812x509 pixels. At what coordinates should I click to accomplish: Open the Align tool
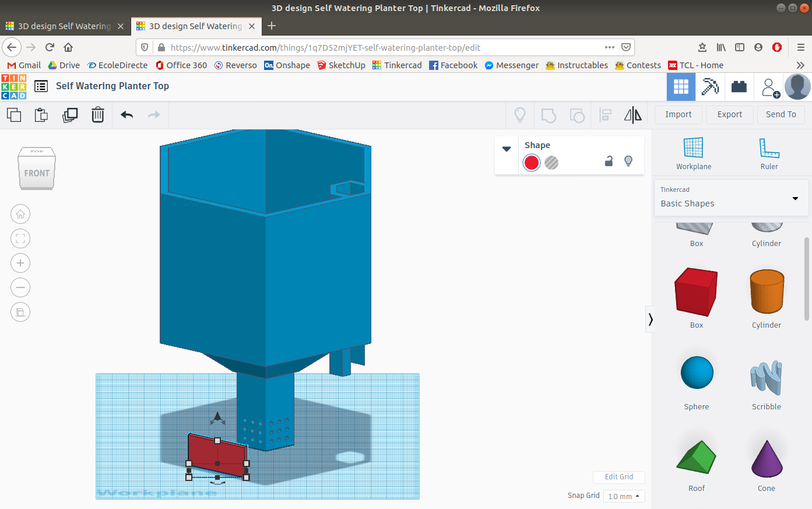(x=605, y=115)
